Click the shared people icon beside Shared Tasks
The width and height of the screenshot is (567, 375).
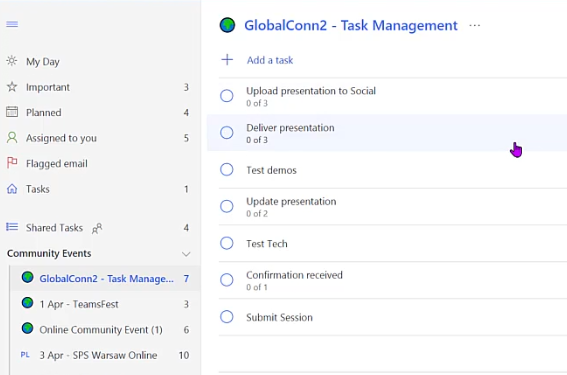97,228
